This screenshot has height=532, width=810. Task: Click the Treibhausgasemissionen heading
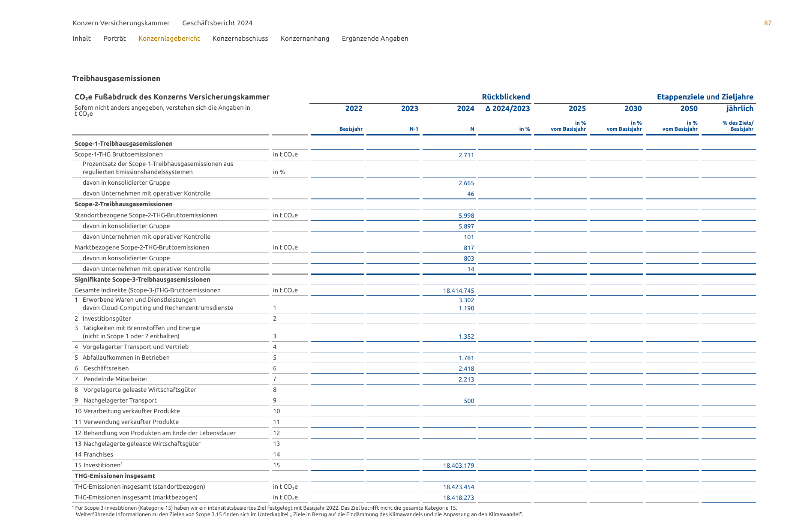coord(116,78)
